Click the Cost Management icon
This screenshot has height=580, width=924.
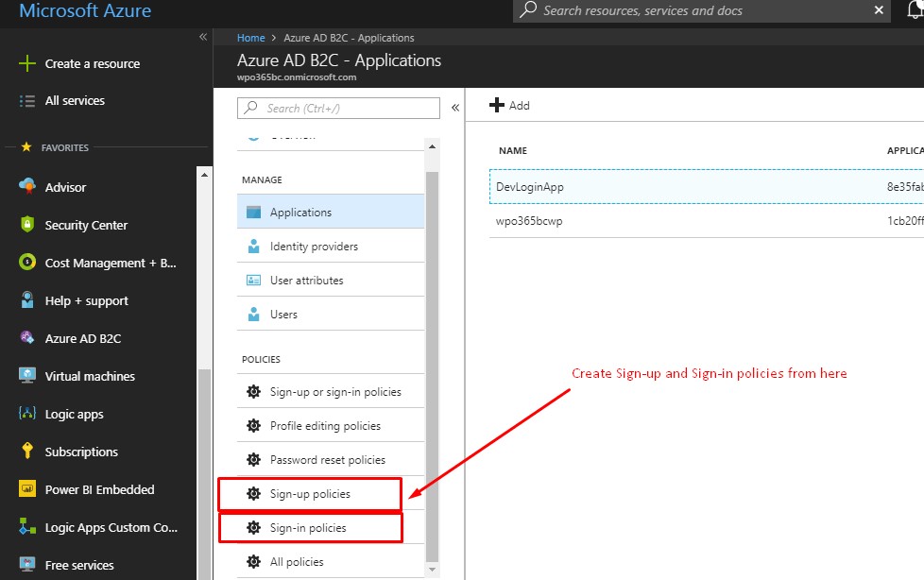tap(27, 262)
